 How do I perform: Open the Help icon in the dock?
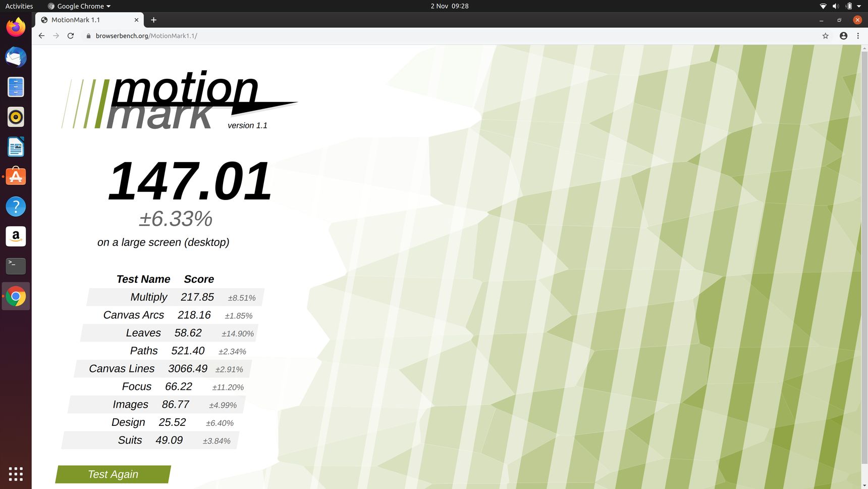coord(16,206)
